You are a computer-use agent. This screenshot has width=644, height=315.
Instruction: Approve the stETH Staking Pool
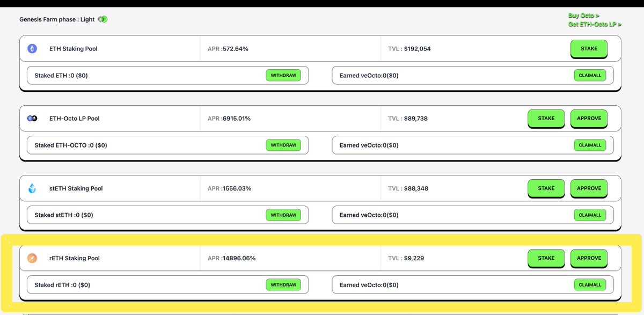[x=589, y=188]
